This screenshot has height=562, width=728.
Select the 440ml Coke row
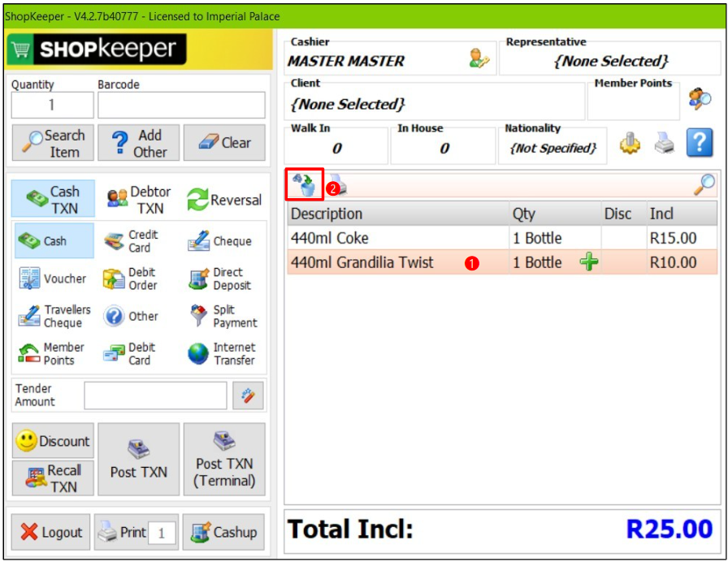(502, 238)
